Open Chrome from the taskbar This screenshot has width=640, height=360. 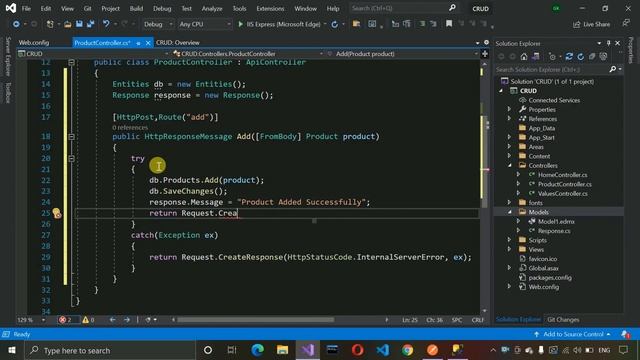click(x=407, y=350)
